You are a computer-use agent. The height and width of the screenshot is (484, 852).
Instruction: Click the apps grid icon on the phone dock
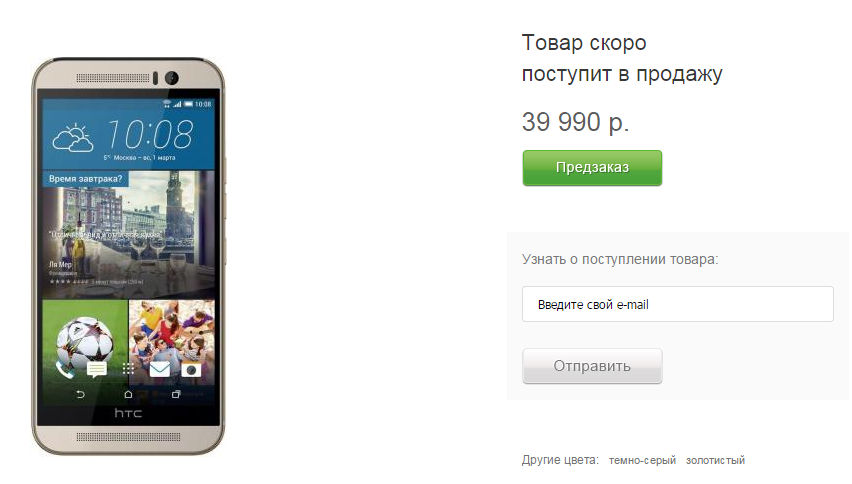coord(128,369)
